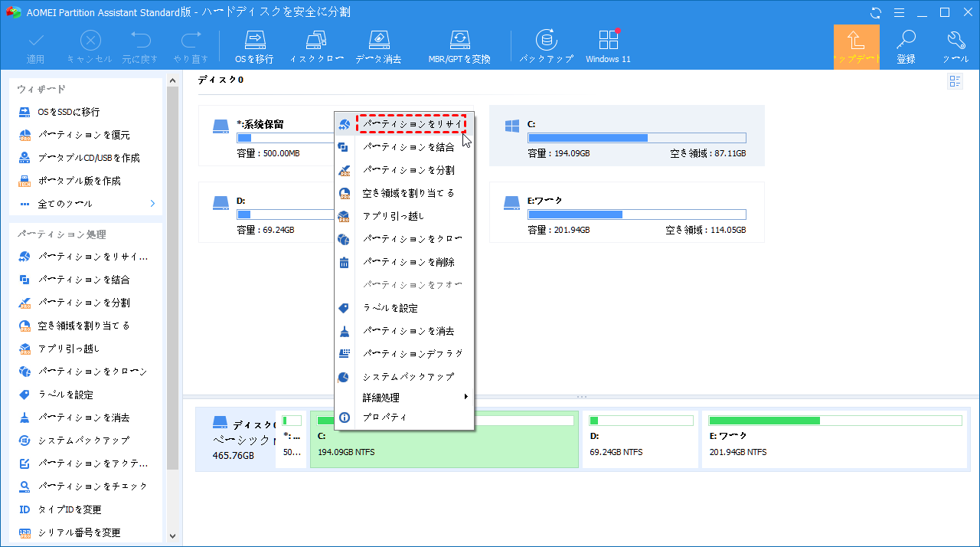The height and width of the screenshot is (547, 980).
Task: Click the やり直す redo icon
Action: tap(191, 47)
